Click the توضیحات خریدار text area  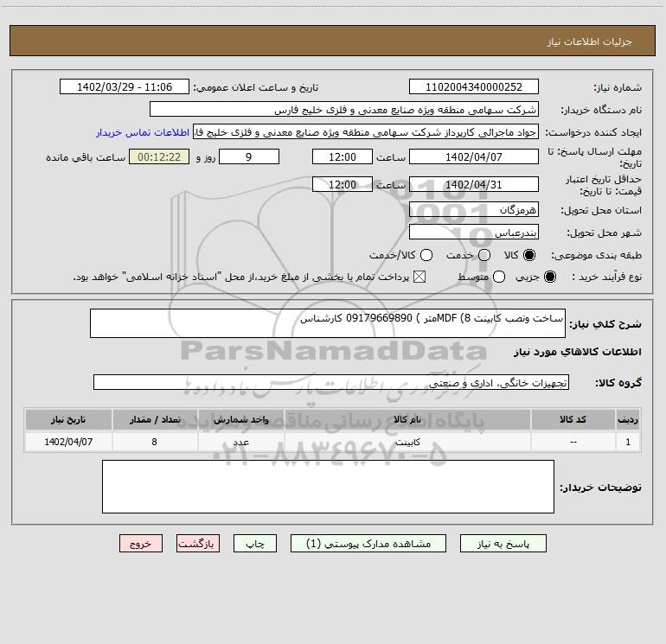[x=328, y=487]
